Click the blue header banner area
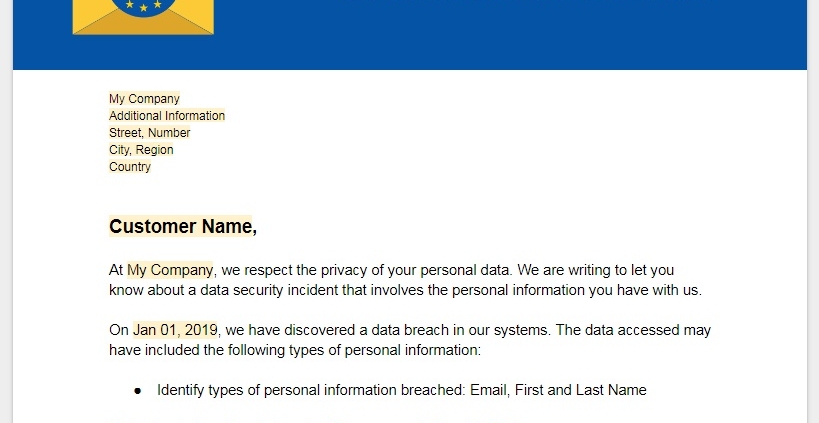 (410, 34)
